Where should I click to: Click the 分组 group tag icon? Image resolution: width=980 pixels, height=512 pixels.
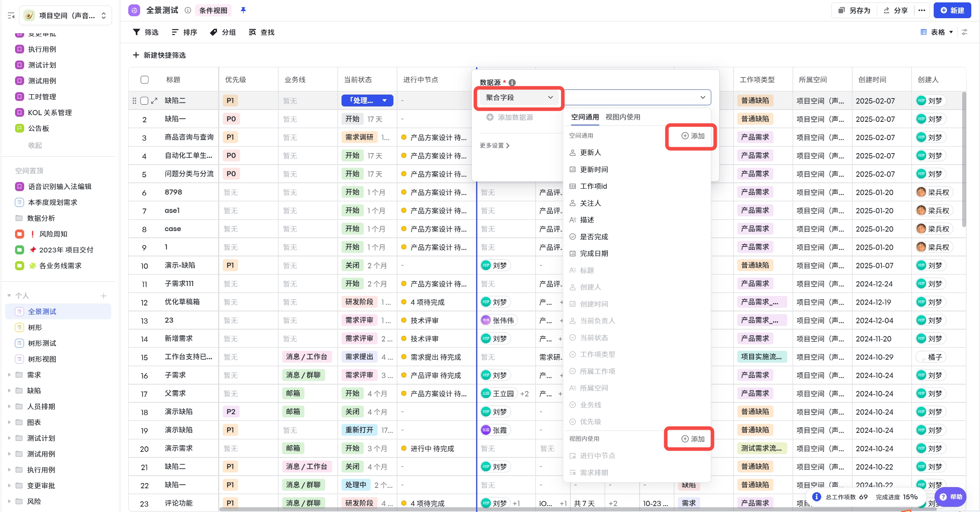point(214,32)
